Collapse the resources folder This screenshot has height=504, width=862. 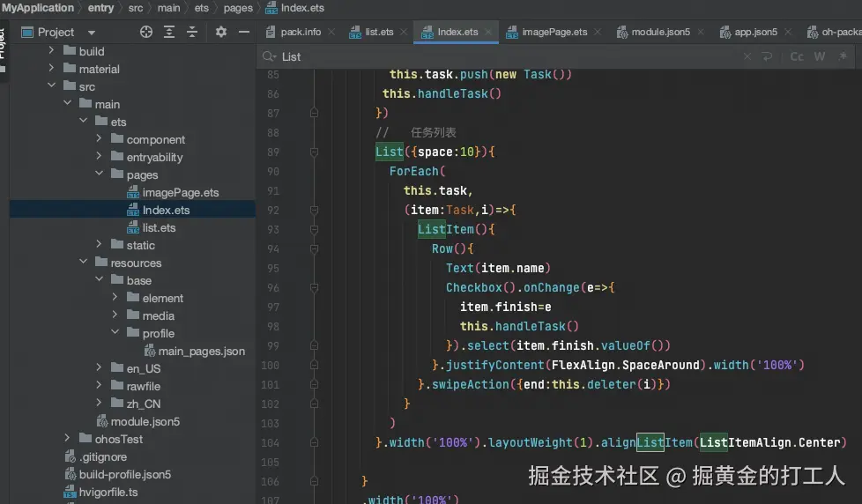click(83, 262)
